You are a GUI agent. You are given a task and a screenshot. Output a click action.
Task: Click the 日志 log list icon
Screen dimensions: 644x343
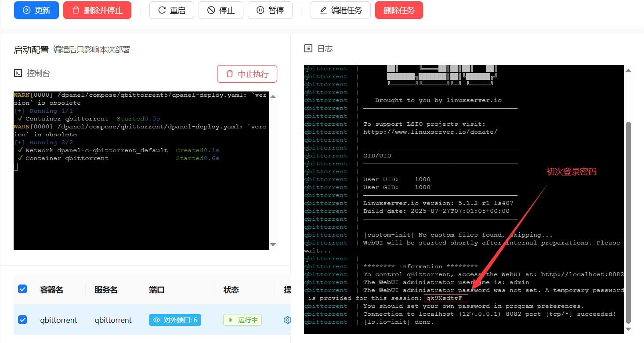(308, 48)
